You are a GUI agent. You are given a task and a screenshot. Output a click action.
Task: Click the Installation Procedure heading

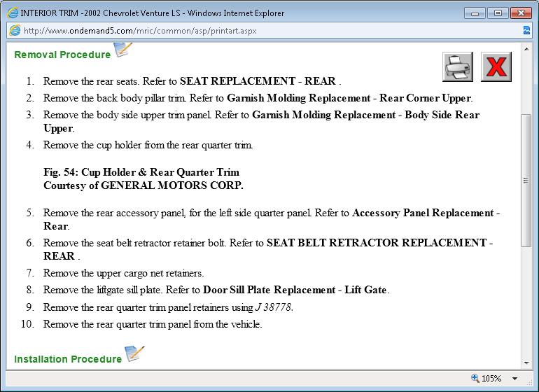tap(68, 359)
